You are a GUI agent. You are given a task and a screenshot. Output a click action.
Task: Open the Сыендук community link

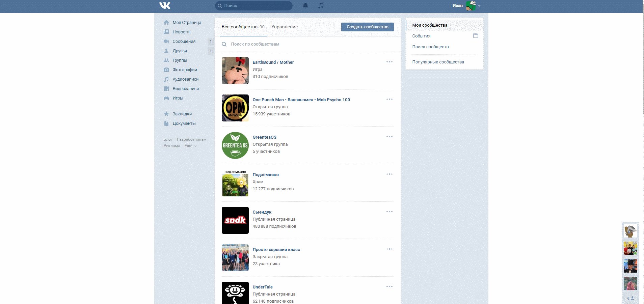pos(262,212)
